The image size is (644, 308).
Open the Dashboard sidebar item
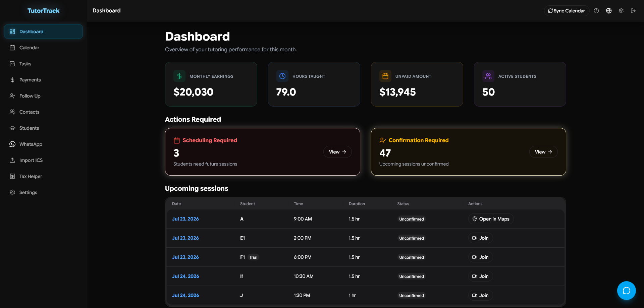(x=43, y=32)
